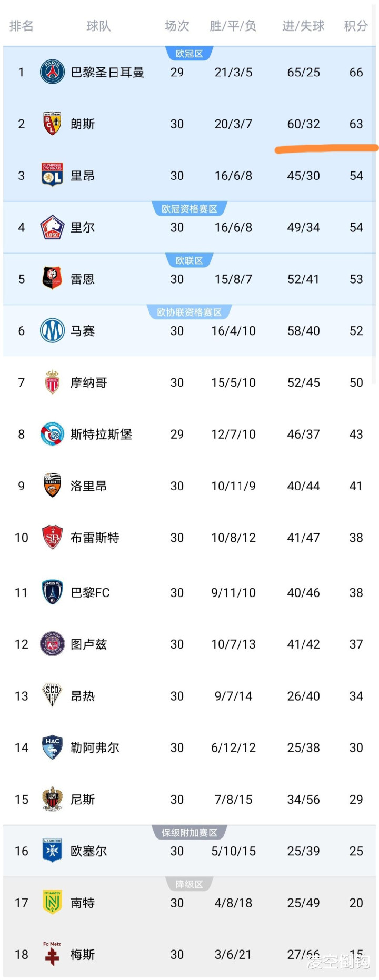Screen dimensions: 379x980
Task: Click the 欧冠区 zone label
Action: [x=189, y=54]
